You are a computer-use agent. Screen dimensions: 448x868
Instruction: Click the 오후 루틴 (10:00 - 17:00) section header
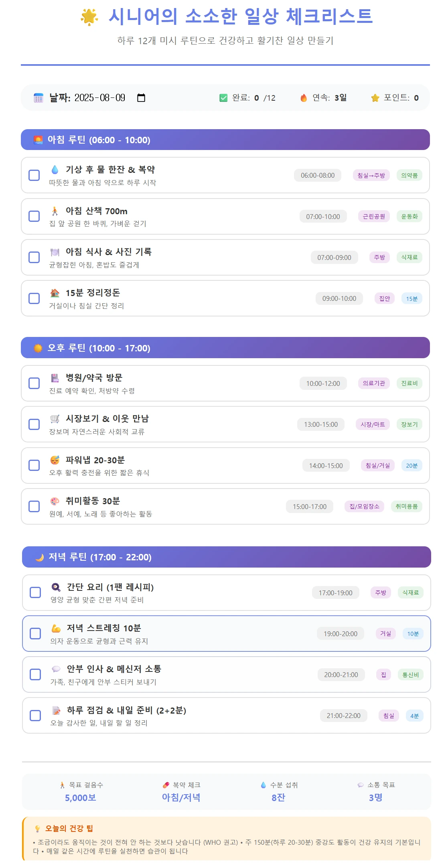[225, 348]
